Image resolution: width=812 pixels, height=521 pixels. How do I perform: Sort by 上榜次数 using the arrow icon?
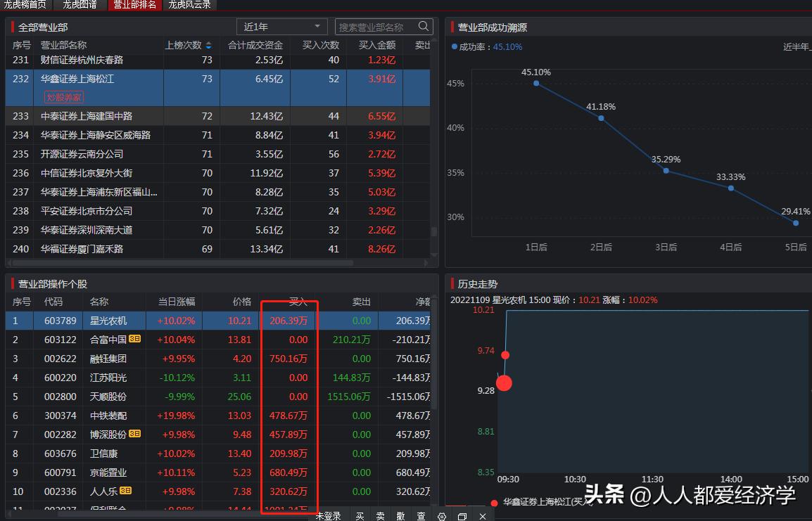pyautogui.click(x=208, y=46)
